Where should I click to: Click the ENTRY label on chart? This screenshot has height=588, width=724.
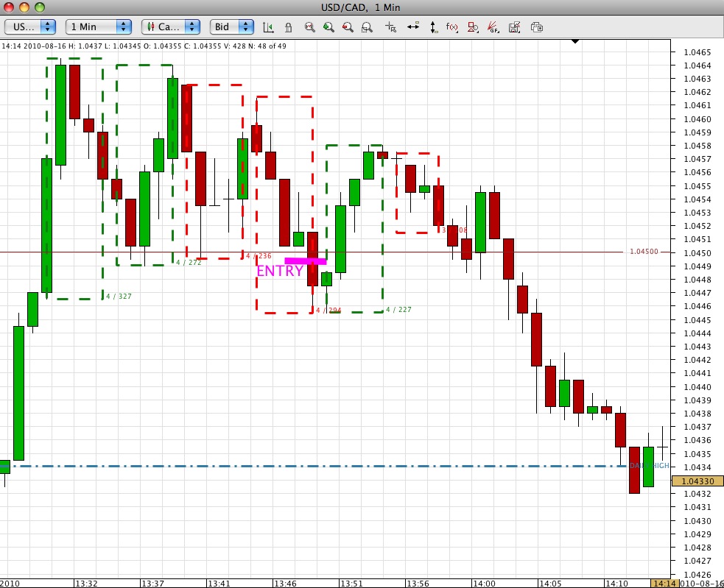click(x=280, y=271)
